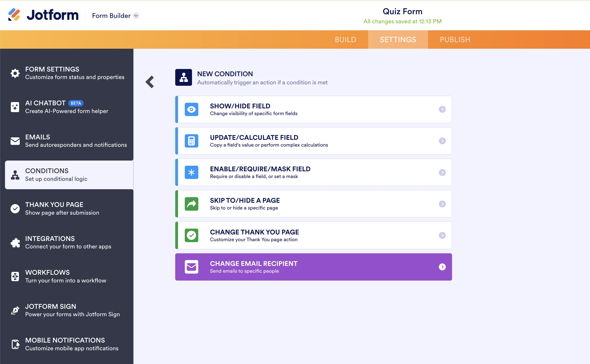Image resolution: width=590 pixels, height=364 pixels.
Task: Click the Jotform logo
Action: click(43, 15)
